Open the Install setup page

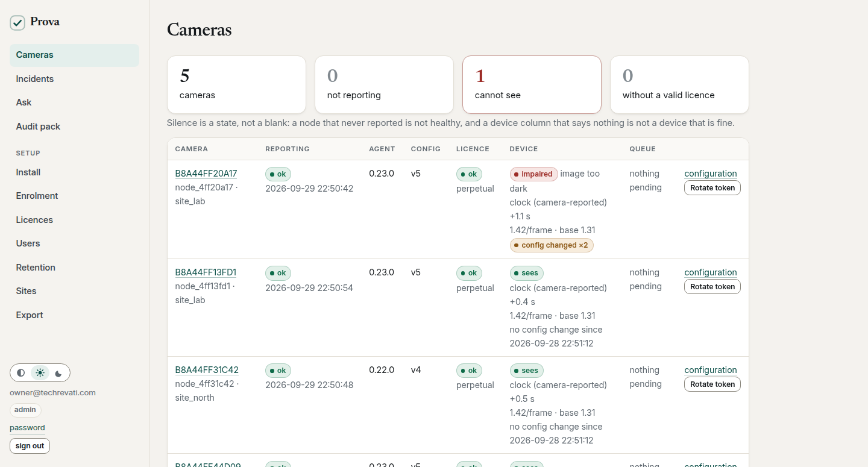(x=74, y=172)
